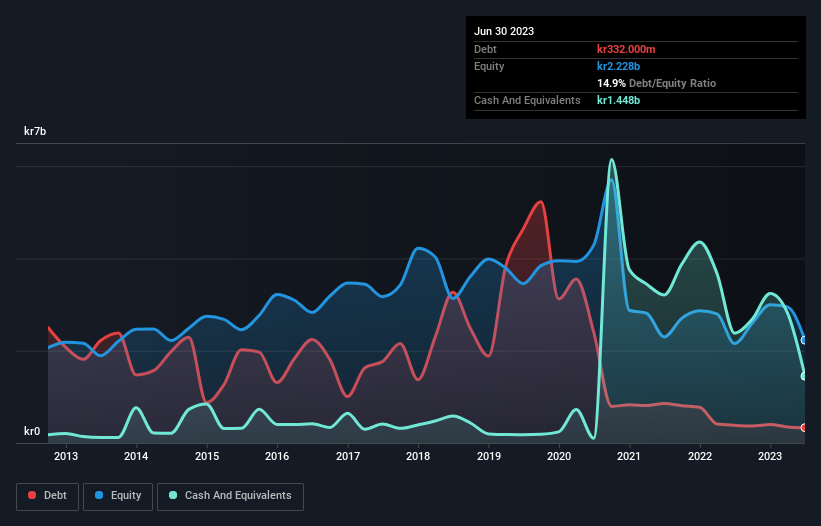Toggle the Debt series legend button
This screenshot has width=821, height=526.
pyautogui.click(x=47, y=496)
